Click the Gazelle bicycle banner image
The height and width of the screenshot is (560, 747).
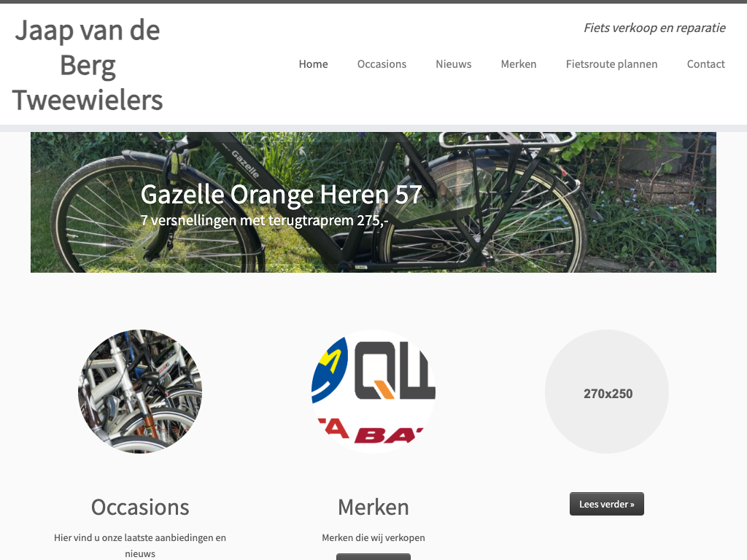click(373, 203)
